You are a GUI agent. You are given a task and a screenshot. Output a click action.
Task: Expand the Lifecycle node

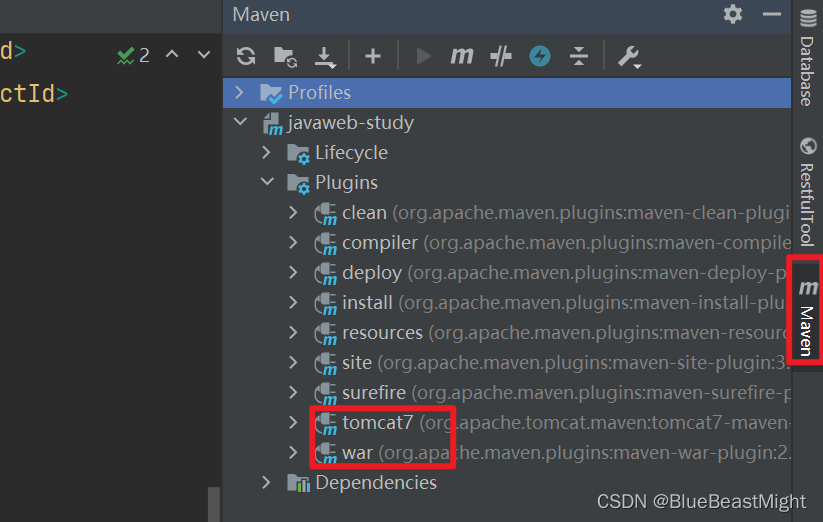(x=266, y=152)
